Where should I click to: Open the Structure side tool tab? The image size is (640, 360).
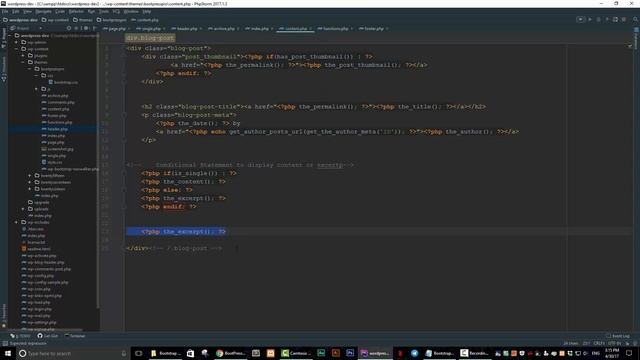(x=4, y=69)
